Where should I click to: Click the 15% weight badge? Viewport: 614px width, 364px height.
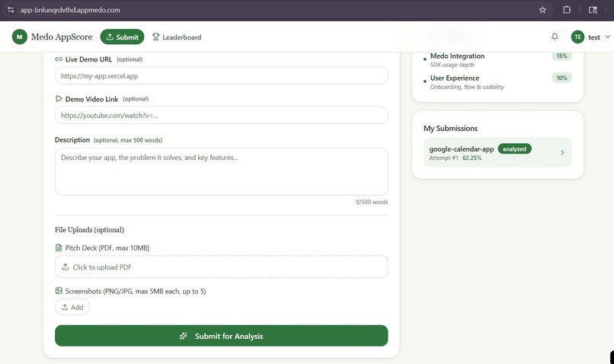click(x=561, y=56)
